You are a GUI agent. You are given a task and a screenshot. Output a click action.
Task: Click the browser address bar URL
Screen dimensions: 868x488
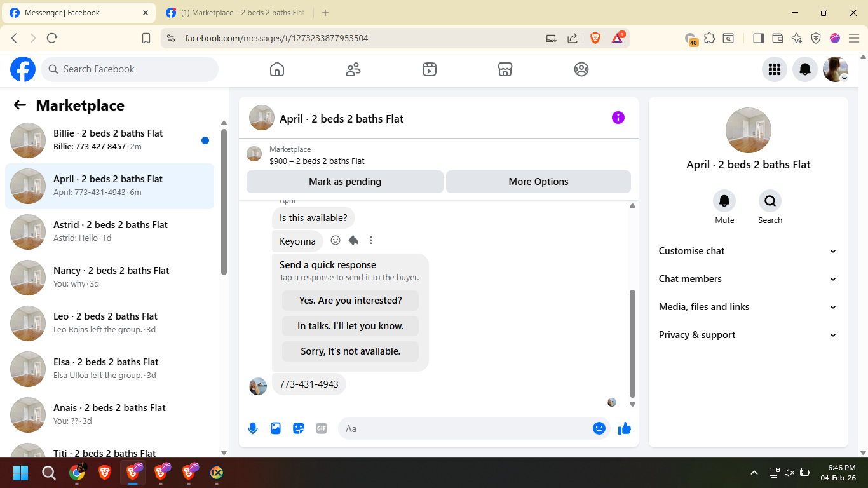(x=276, y=38)
